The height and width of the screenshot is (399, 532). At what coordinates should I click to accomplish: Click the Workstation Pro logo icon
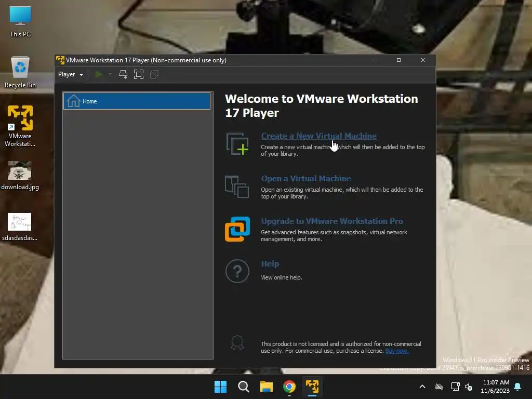[x=237, y=229]
